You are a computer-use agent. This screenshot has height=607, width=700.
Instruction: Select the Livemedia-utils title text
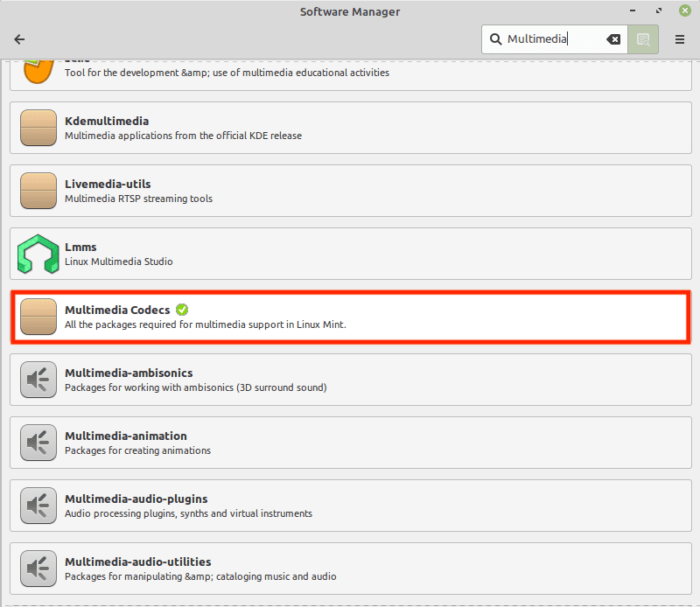click(108, 184)
